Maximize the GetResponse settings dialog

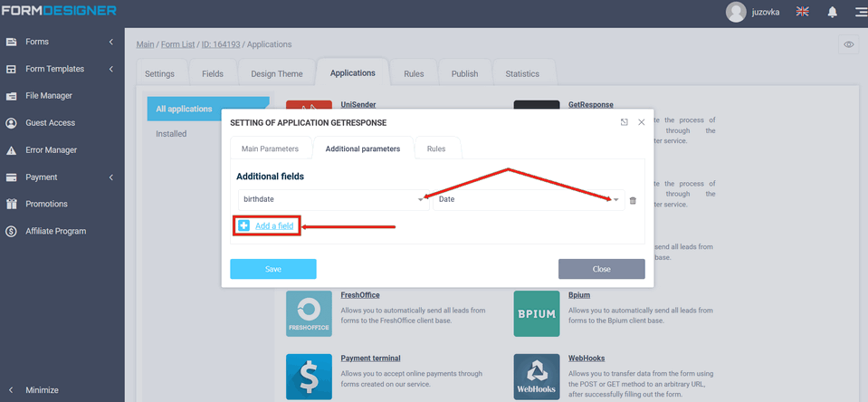coord(624,122)
